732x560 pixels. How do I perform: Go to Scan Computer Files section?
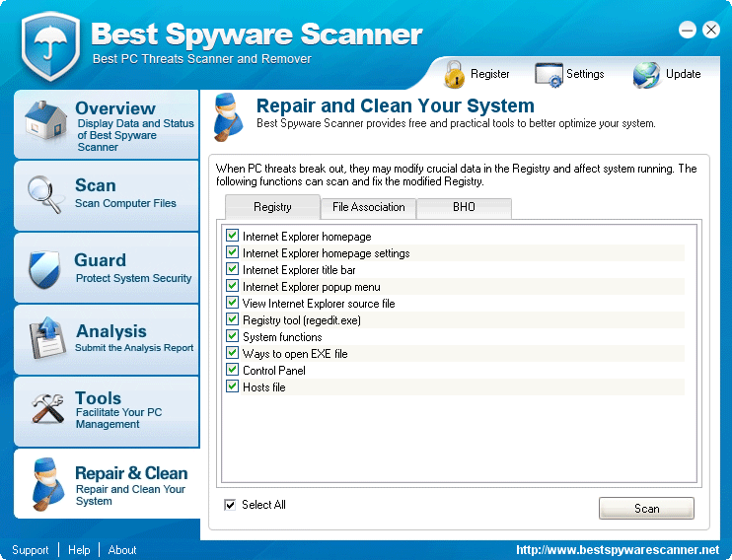click(x=107, y=195)
